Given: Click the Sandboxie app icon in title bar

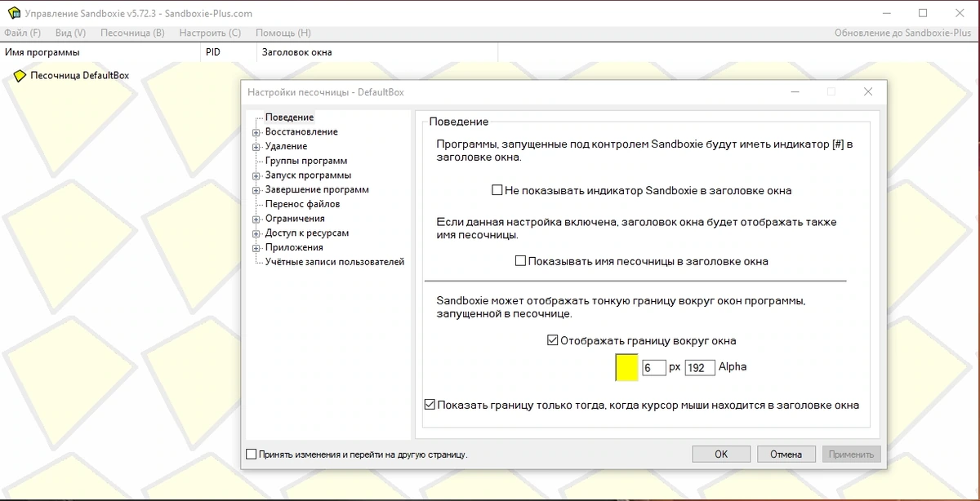Looking at the screenshot, I should [x=13, y=14].
